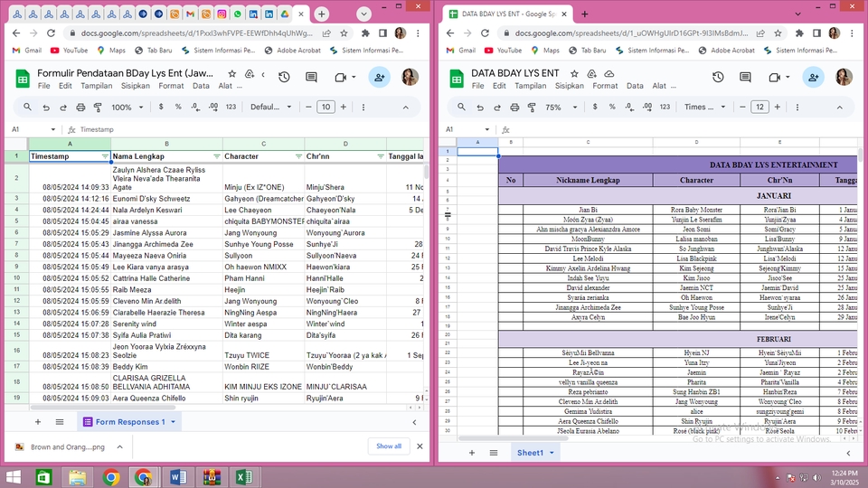Open comments panel in left Formulir window

[x=311, y=78]
